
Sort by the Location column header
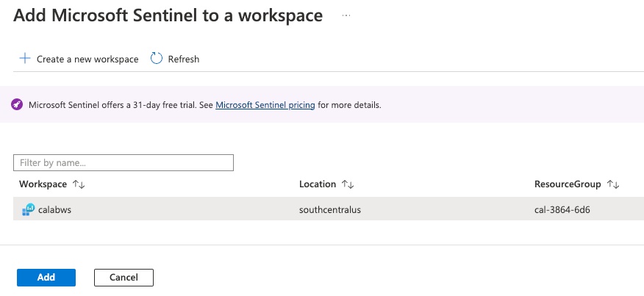318,184
